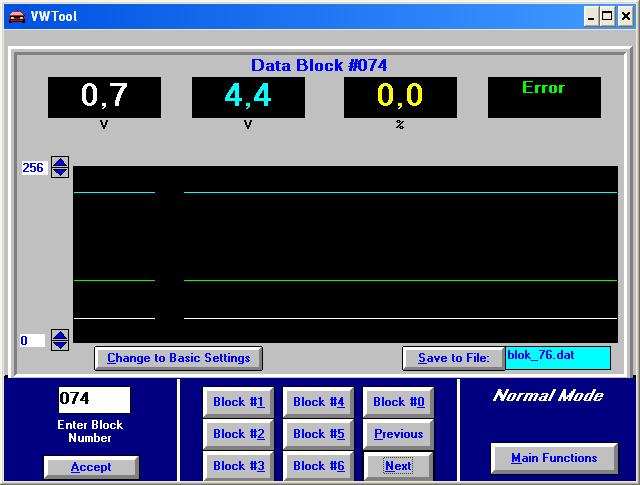640x485 pixels.
Task: Go to the Previous data block
Action: [398, 434]
